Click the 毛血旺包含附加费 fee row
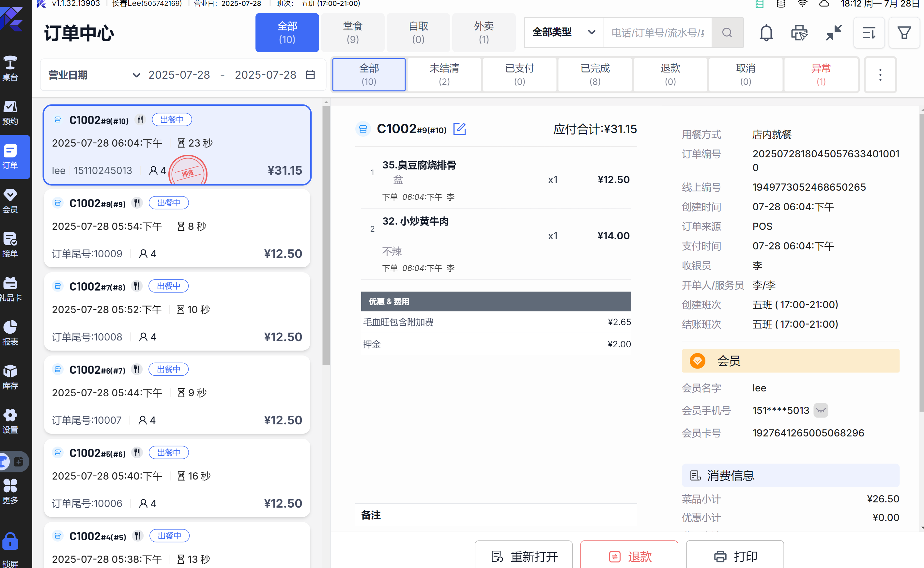Viewport: 924px width, 568px height. [x=496, y=322]
